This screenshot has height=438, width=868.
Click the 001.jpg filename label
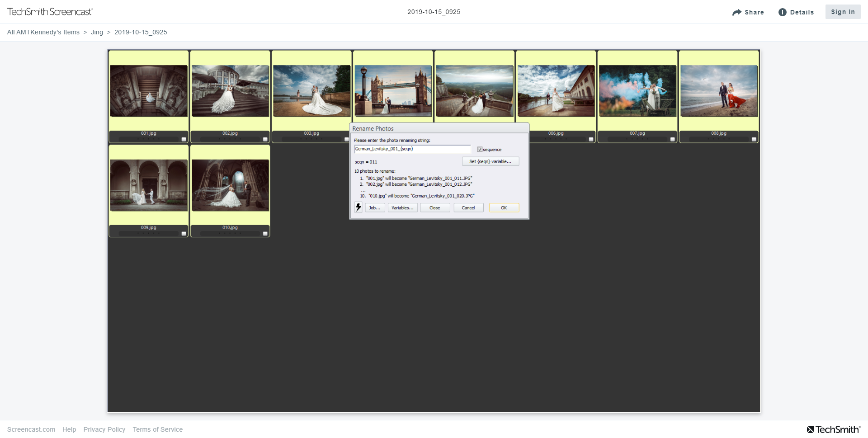point(149,133)
